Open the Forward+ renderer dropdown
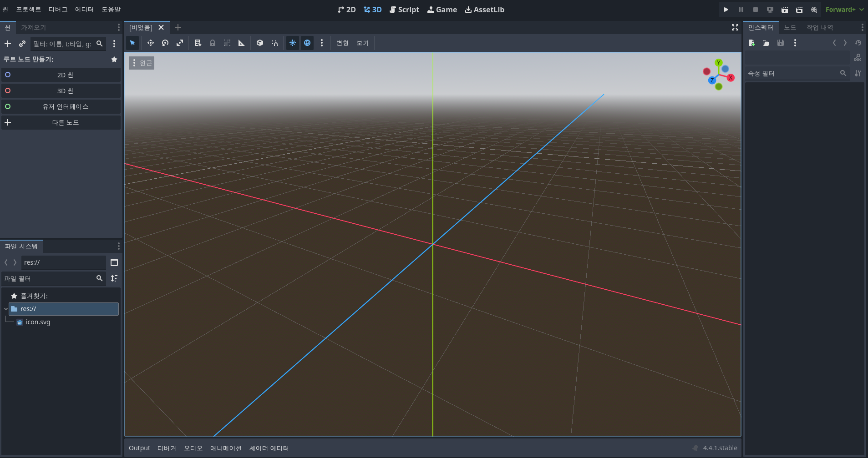This screenshot has height=458, width=868. [x=844, y=10]
